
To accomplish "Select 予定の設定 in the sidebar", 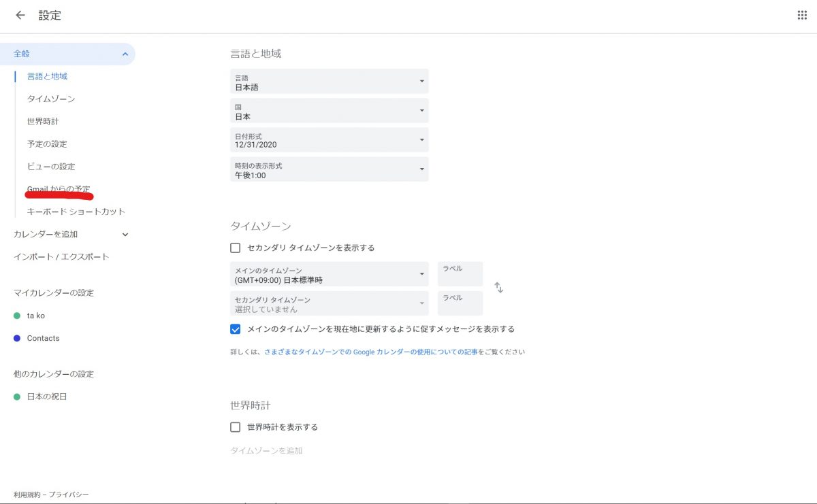I will tap(47, 144).
